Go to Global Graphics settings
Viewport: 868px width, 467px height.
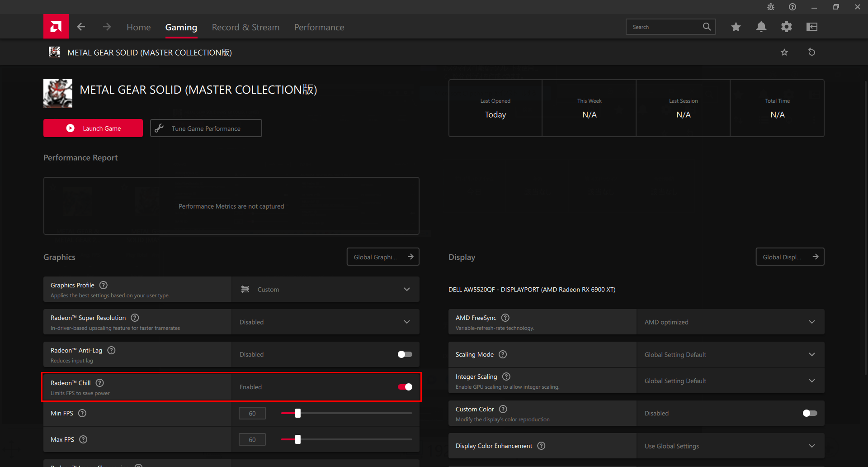(x=383, y=257)
